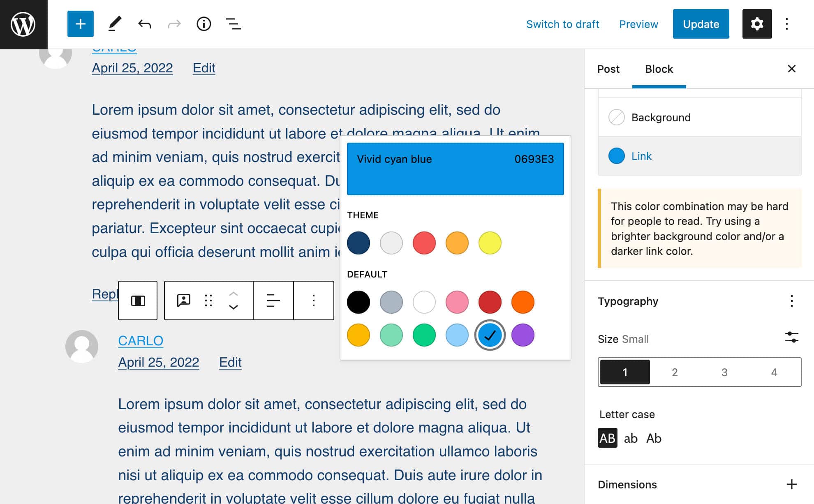Set letter case to capitalize Ab
Screen dimensions: 814x504
click(x=654, y=438)
